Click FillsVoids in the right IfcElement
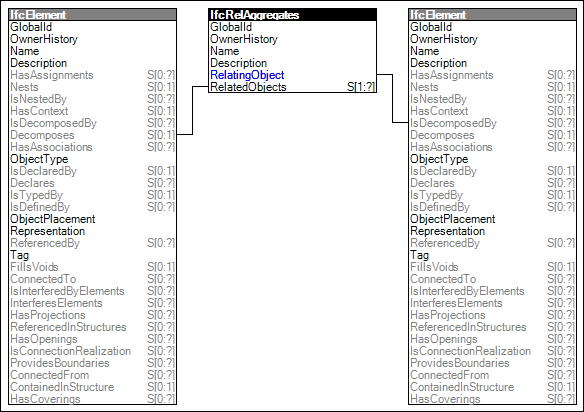Screen dimensions: 584x412 click(x=492, y=267)
